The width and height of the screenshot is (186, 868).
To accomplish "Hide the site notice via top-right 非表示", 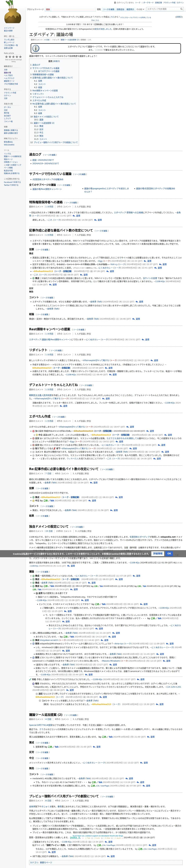I will [x=179, y=17].
